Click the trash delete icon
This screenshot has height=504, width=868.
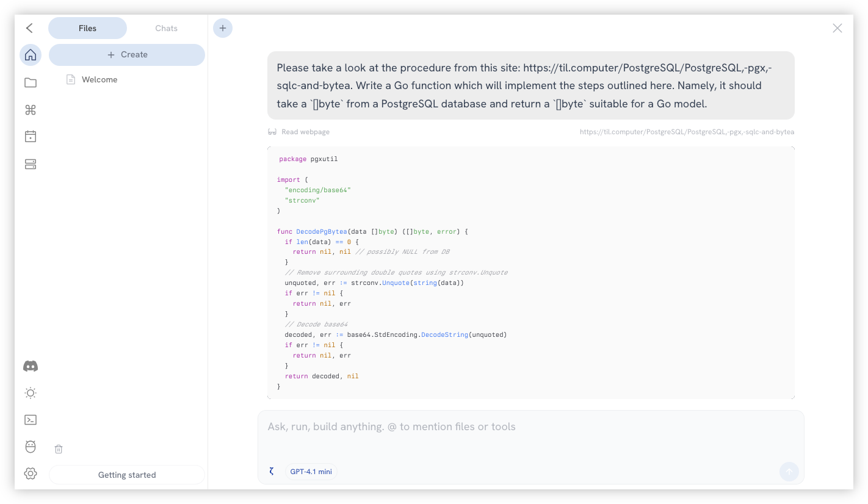point(59,449)
